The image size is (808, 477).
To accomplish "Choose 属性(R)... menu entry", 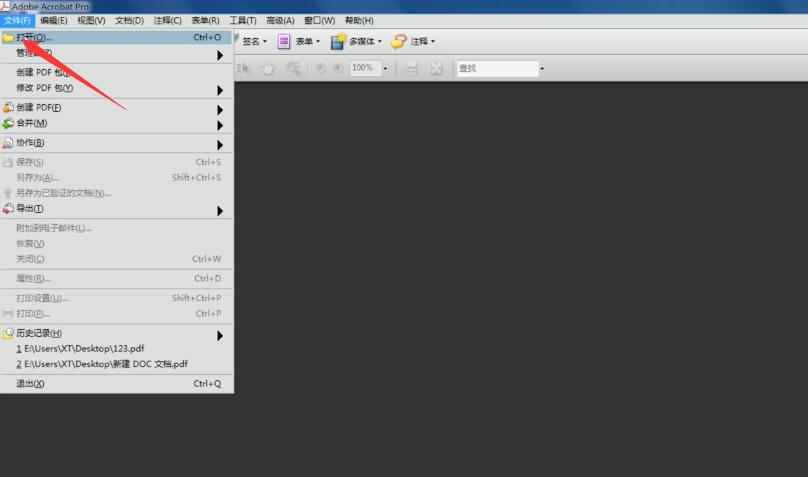I will tap(116, 279).
